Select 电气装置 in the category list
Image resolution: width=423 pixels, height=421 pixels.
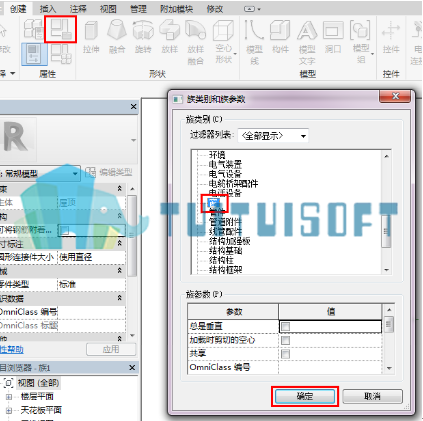[225, 164]
